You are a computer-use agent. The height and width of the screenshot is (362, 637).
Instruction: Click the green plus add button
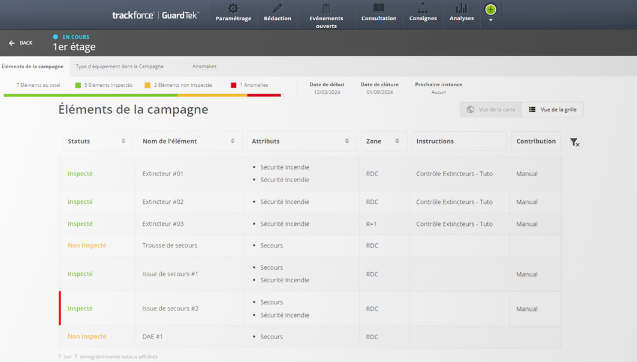[x=490, y=9]
